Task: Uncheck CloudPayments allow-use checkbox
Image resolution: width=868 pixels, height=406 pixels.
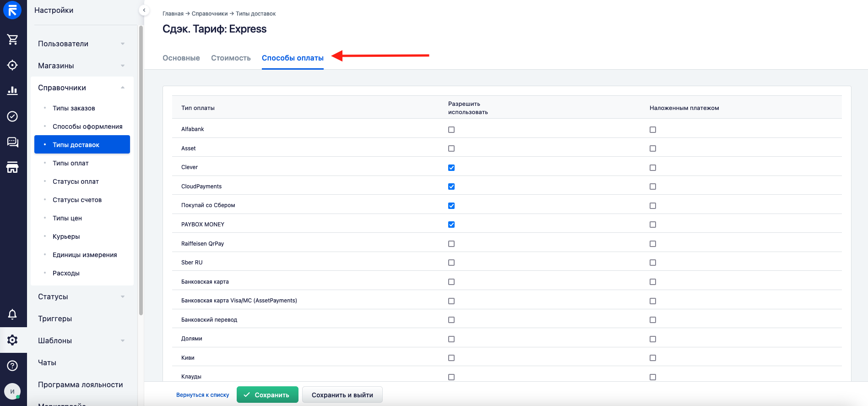Action: (451, 187)
